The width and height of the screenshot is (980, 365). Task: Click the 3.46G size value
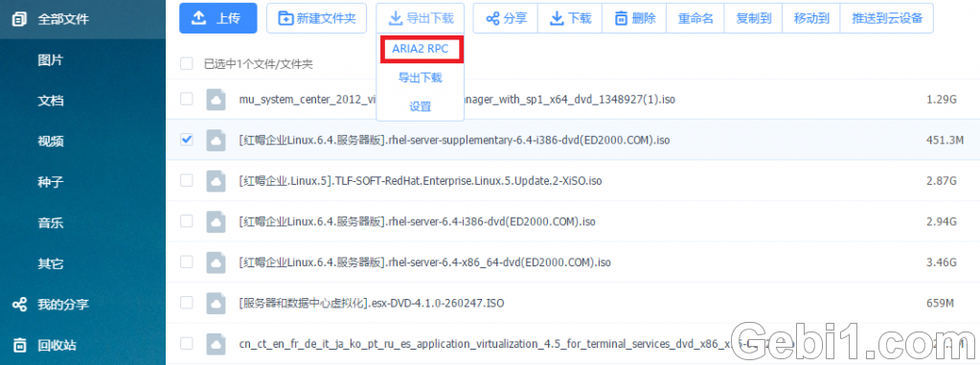pos(942,262)
